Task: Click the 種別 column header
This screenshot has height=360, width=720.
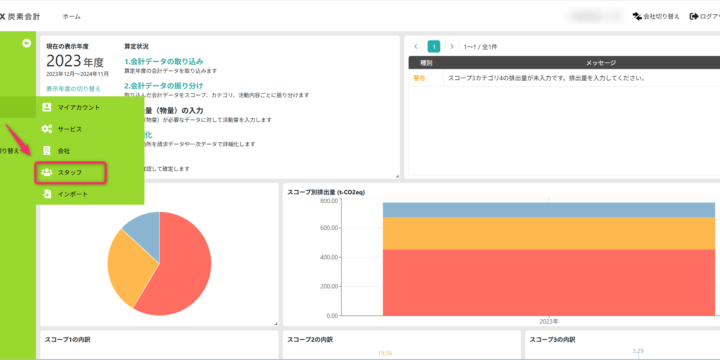Action: pyautogui.click(x=426, y=63)
